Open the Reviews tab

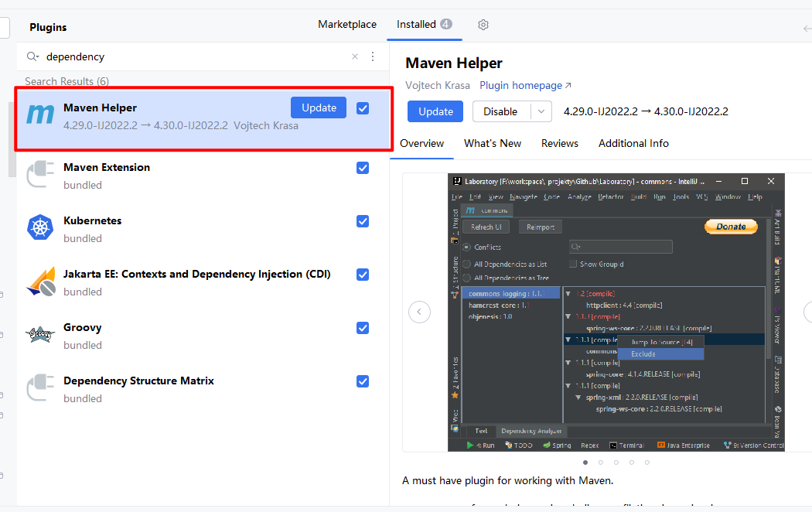pos(560,143)
